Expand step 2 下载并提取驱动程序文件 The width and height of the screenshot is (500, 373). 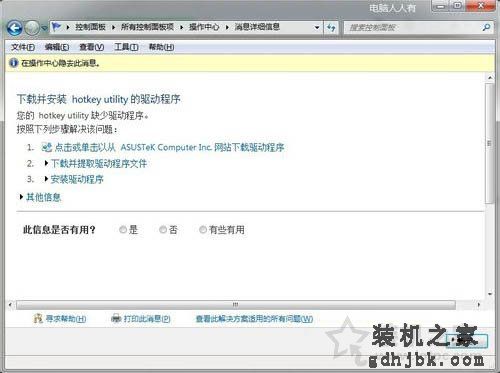(99, 163)
